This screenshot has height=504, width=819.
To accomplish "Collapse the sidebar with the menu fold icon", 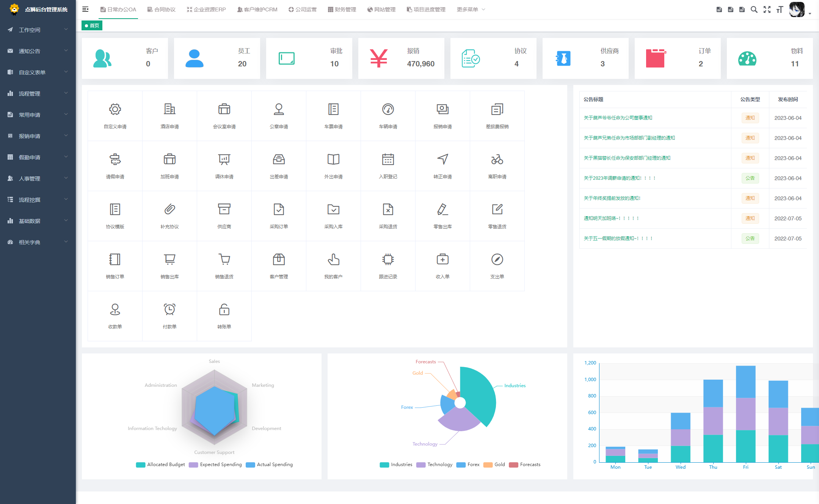I will click(85, 9).
